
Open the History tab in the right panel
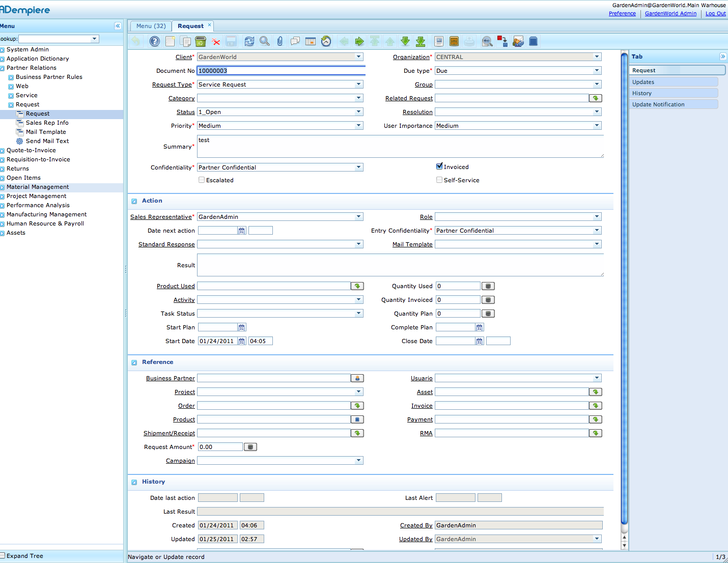(674, 93)
